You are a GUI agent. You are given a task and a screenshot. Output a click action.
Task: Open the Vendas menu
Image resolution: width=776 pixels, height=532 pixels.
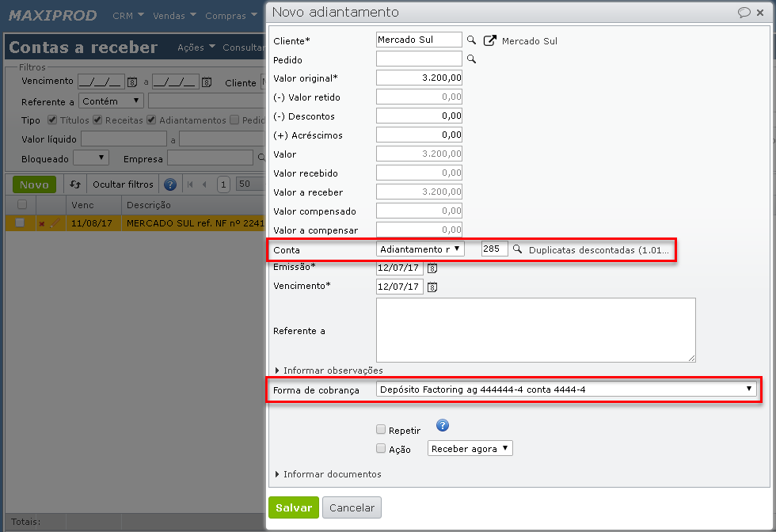174,15
